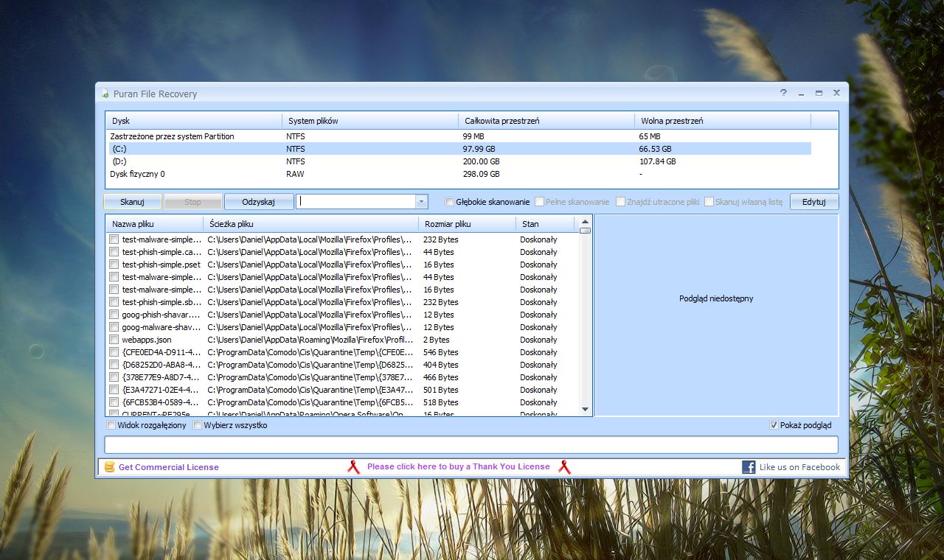Sort by Ścieżka pliku column header
Image resolution: width=944 pixels, height=560 pixels.
click(x=310, y=224)
